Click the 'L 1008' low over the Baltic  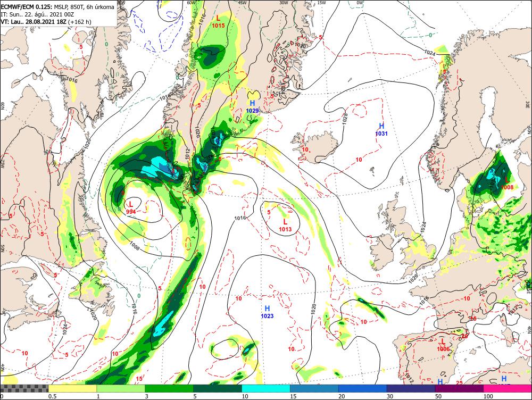click(507, 184)
